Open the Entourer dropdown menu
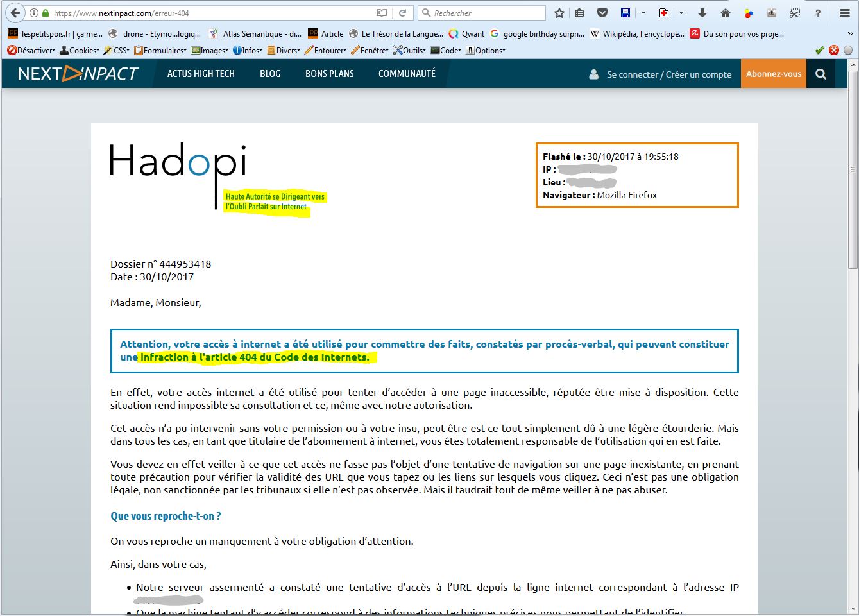859x616 pixels. coord(325,50)
